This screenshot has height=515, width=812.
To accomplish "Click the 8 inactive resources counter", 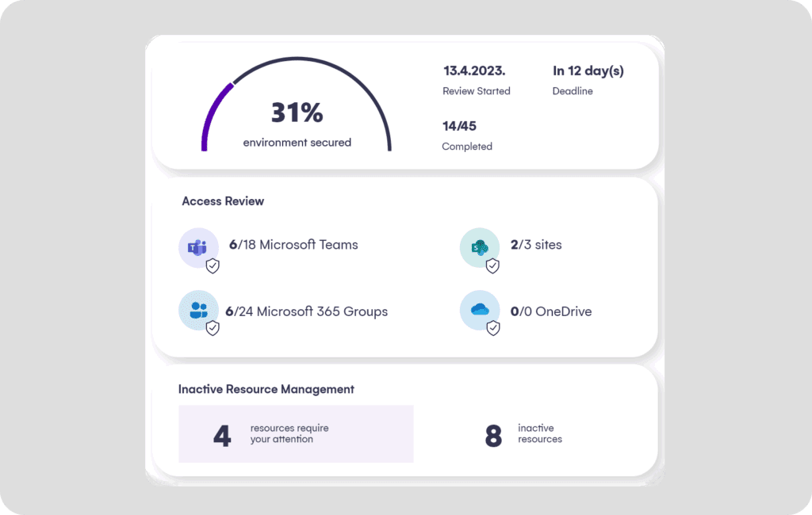I will click(x=522, y=433).
